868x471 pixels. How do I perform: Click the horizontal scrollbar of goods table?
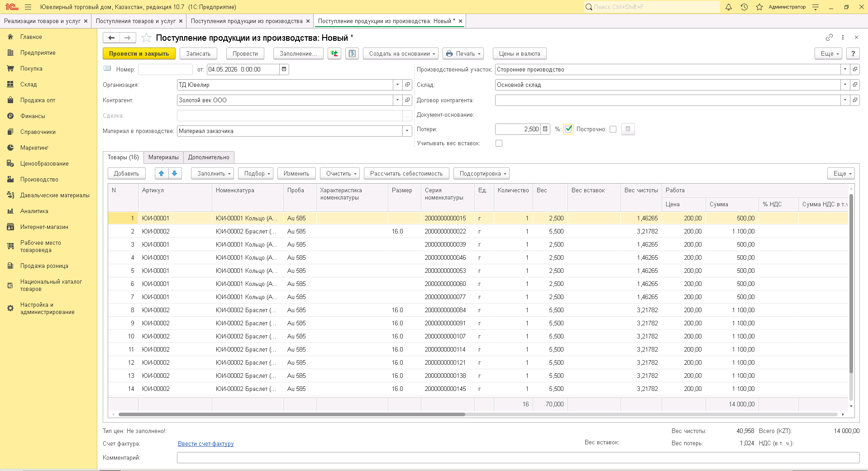tap(291, 414)
